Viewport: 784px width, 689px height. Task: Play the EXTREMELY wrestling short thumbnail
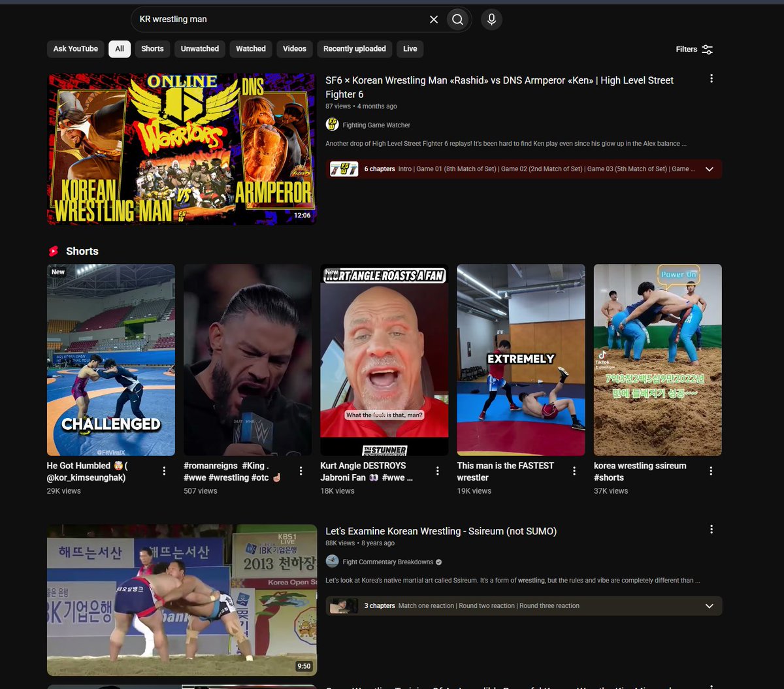point(521,360)
